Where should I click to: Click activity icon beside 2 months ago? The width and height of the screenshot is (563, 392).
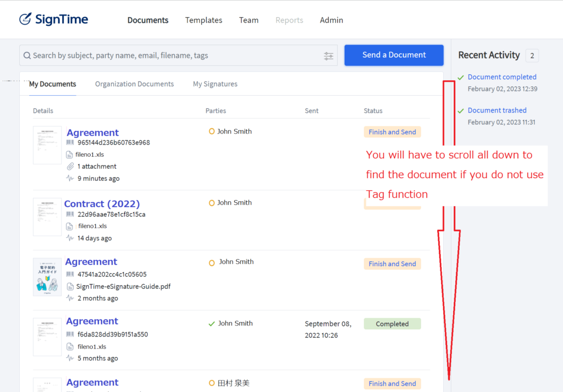pyautogui.click(x=70, y=298)
